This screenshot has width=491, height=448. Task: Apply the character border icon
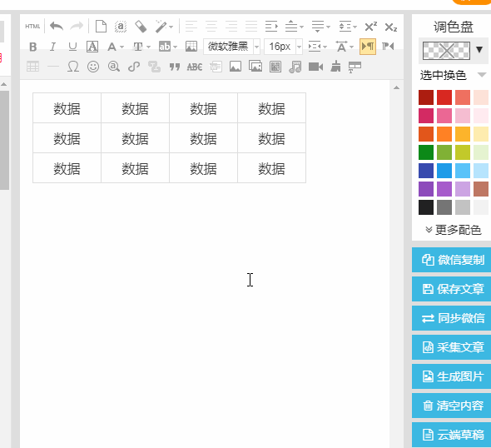point(92,47)
